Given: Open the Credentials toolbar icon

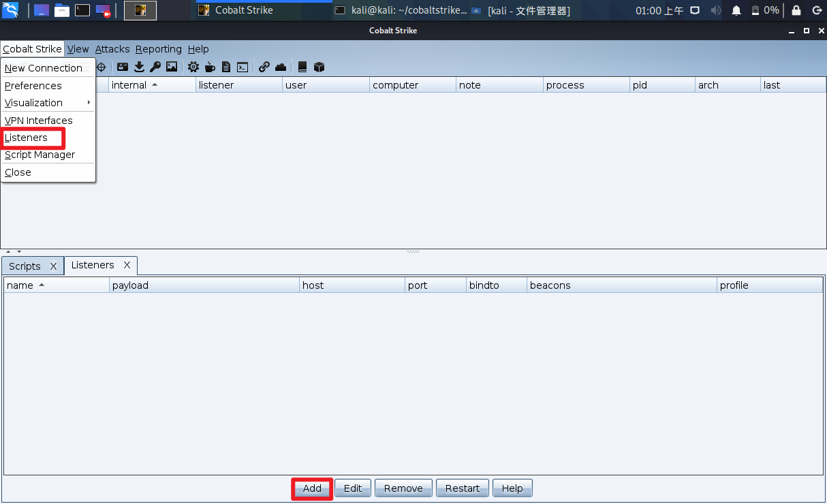Looking at the screenshot, I should coord(123,67).
